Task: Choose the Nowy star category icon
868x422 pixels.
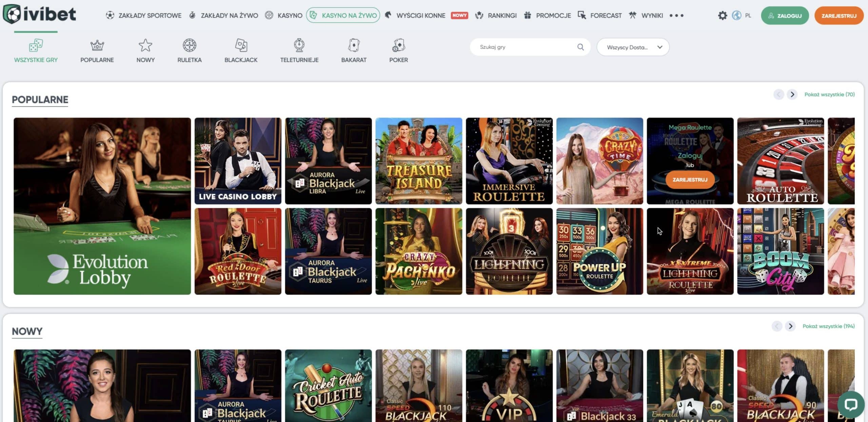Action: point(145,45)
